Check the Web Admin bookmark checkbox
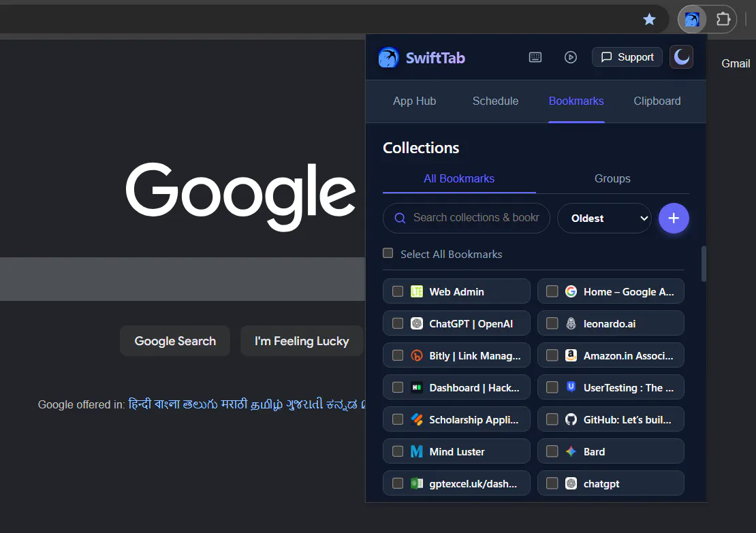Viewport: 756px width, 533px height. click(x=397, y=291)
